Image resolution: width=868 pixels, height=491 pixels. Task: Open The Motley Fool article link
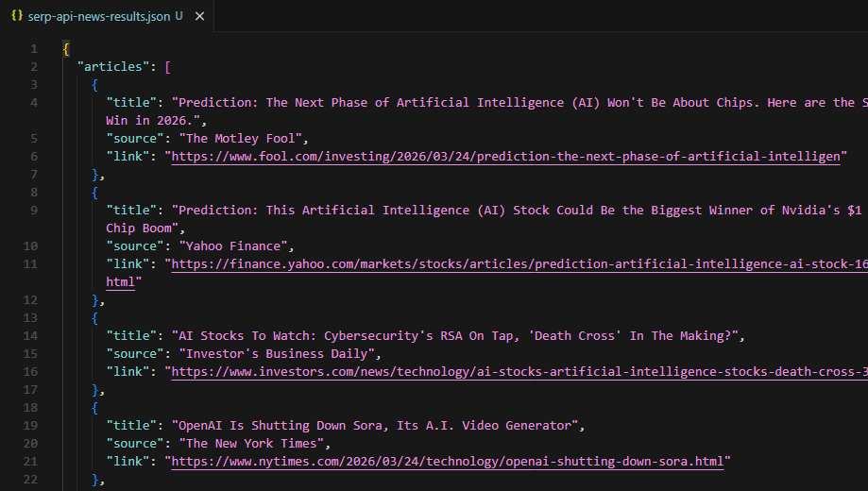505,157
